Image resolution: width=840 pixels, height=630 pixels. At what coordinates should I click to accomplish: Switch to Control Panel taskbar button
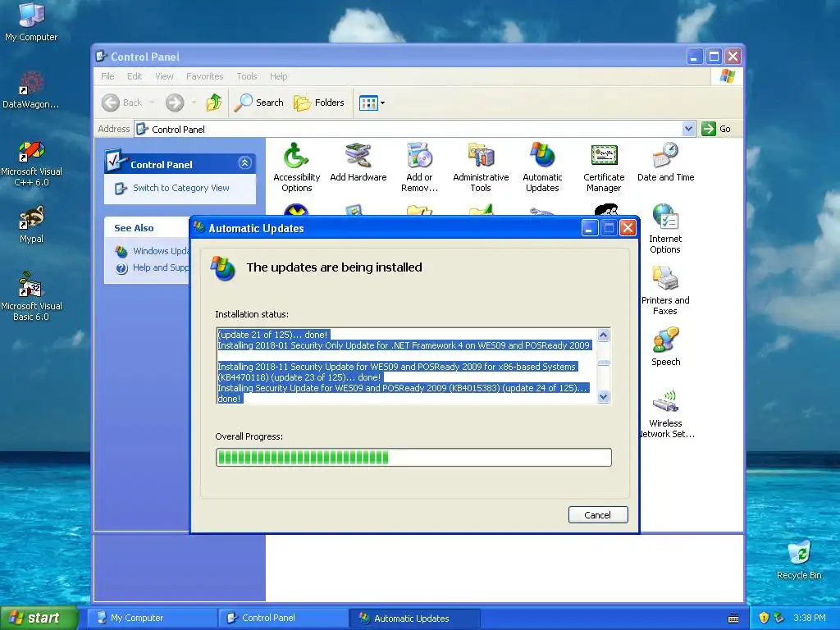(283, 618)
